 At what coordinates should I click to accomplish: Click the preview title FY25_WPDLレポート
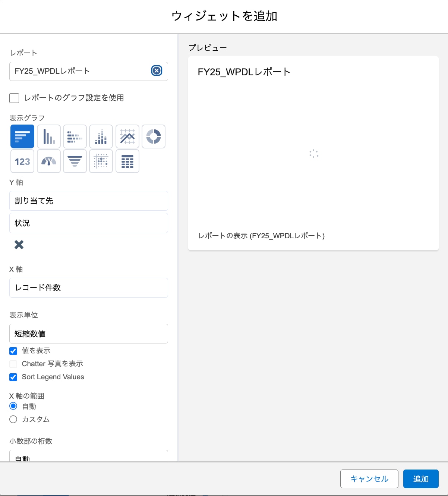coord(244,72)
